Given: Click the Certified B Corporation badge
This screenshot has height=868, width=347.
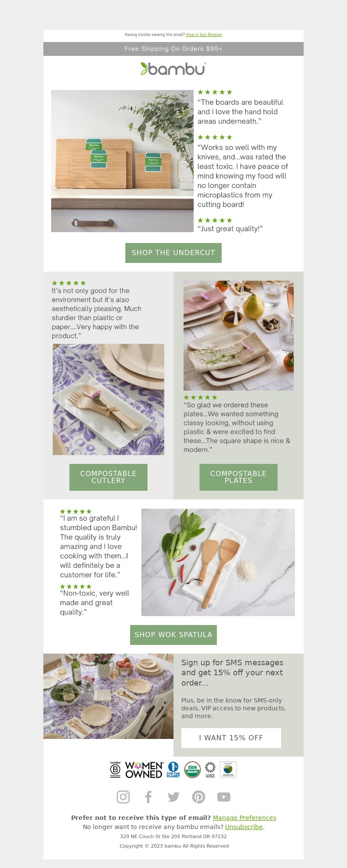Looking at the screenshot, I should pyautogui.click(x=115, y=770).
